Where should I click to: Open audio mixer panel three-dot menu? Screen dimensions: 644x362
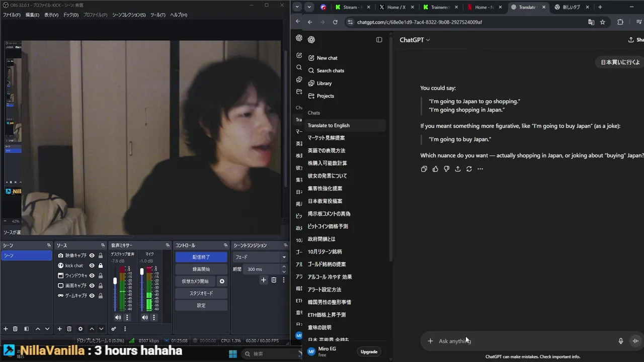tap(125, 329)
